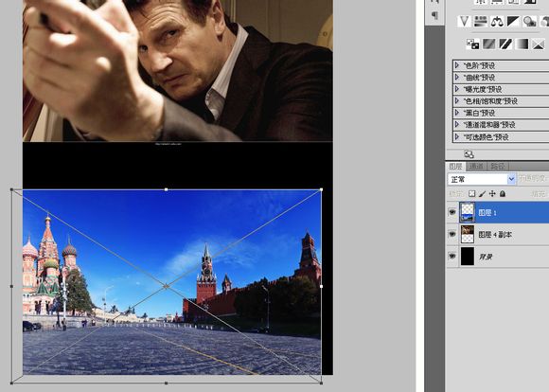Expand the "黑白" 预设 list

456,113
